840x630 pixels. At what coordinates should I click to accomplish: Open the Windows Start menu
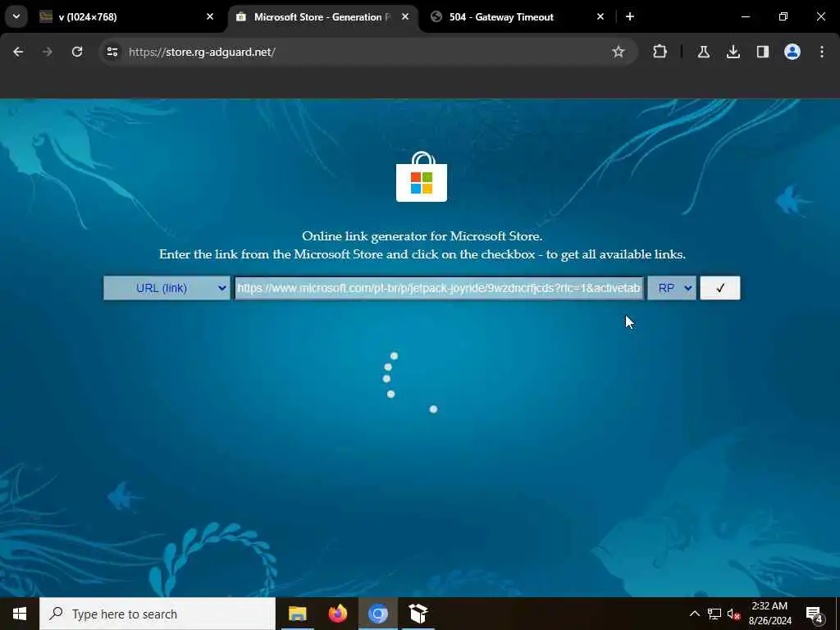point(20,614)
